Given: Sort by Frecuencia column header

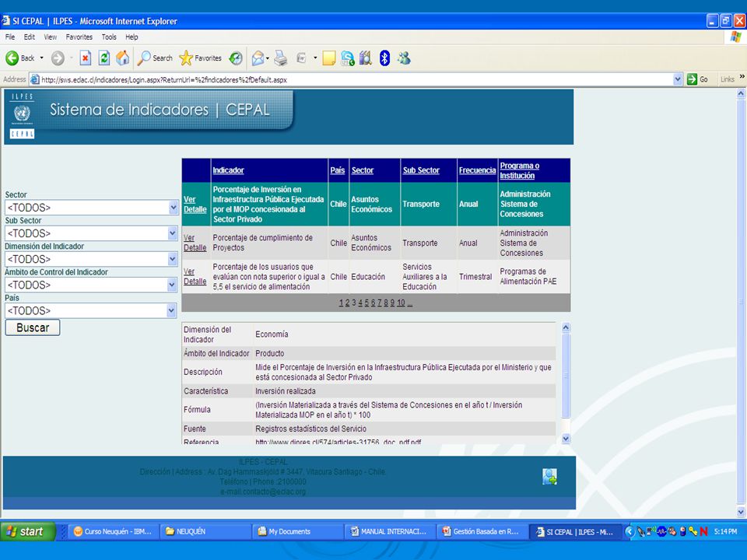Looking at the screenshot, I should tap(477, 170).
